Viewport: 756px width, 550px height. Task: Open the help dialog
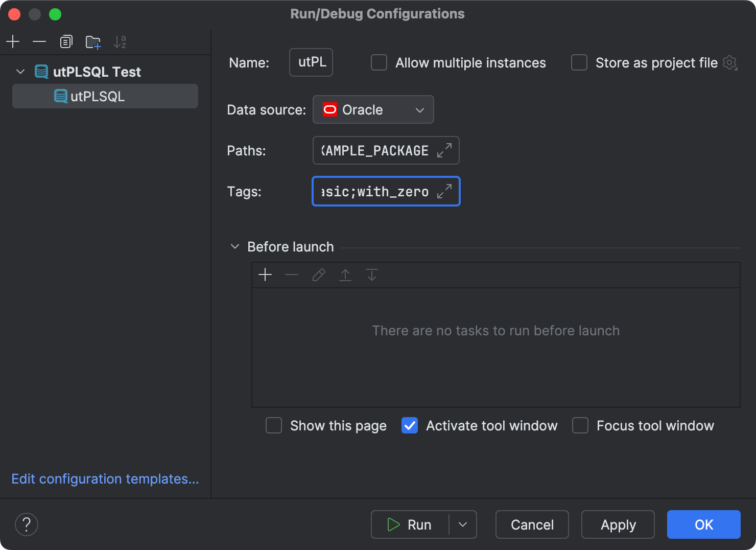26,524
